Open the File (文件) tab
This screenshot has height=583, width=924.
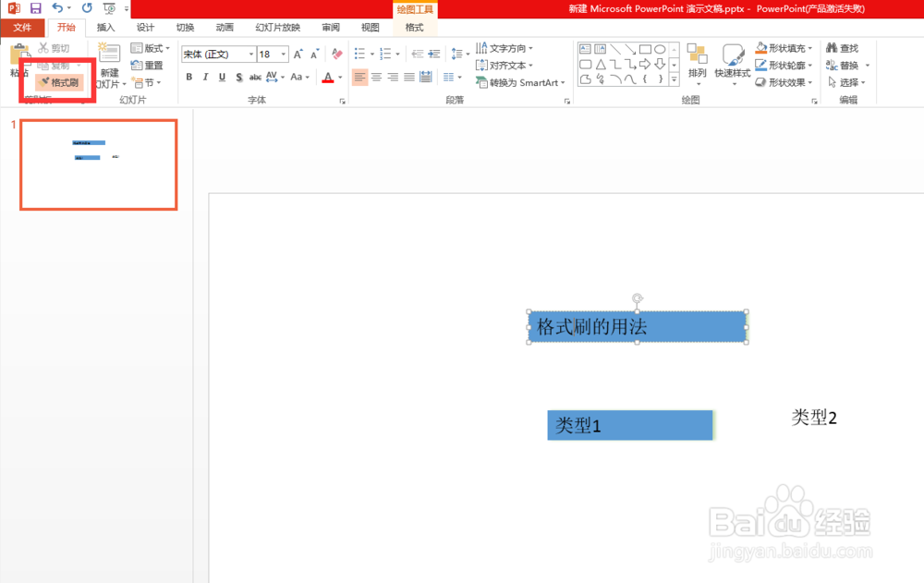[x=22, y=28]
